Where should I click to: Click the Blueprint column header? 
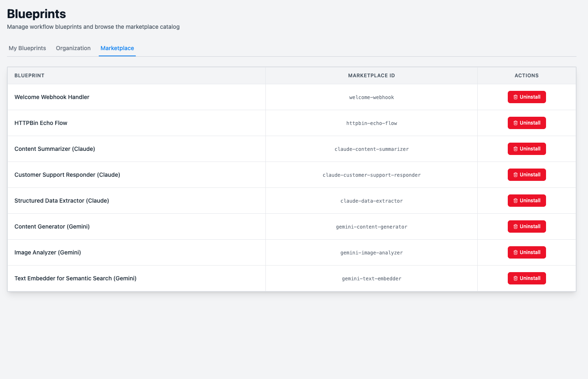29,76
